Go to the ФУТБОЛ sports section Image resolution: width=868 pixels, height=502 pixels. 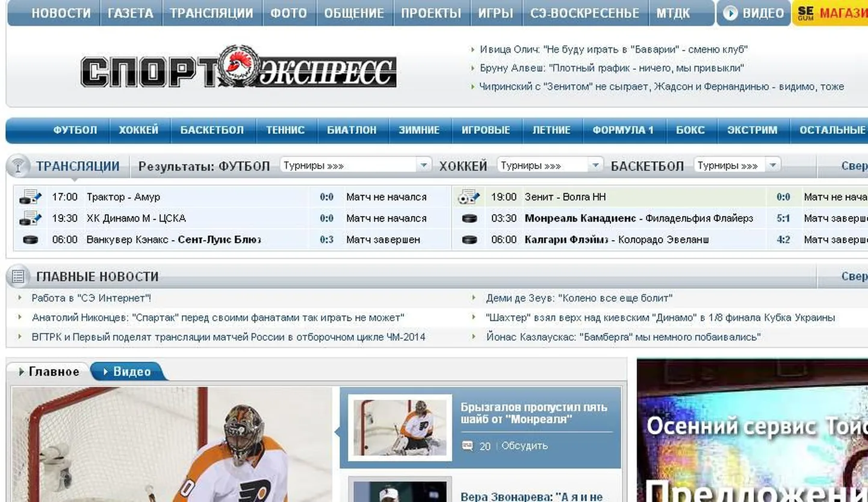(x=75, y=130)
